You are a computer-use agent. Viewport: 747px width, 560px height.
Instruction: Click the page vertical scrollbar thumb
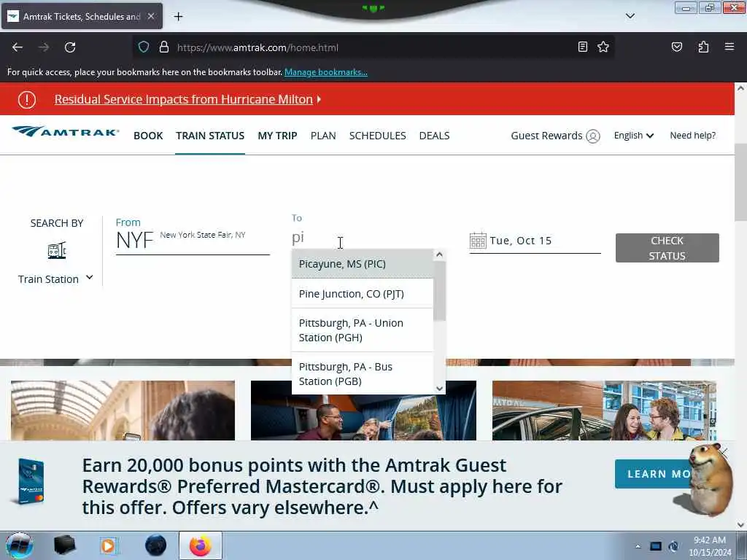[x=740, y=181]
